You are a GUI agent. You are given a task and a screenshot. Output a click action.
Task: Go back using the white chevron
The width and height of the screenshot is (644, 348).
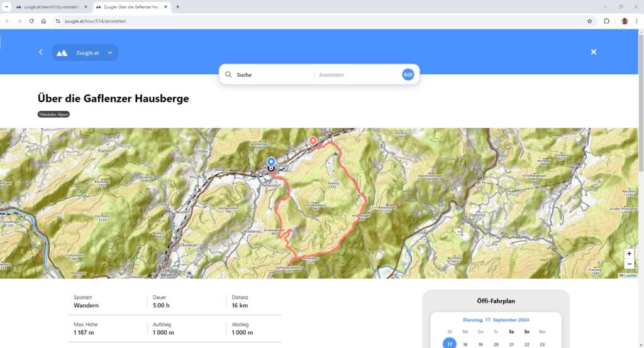point(41,52)
